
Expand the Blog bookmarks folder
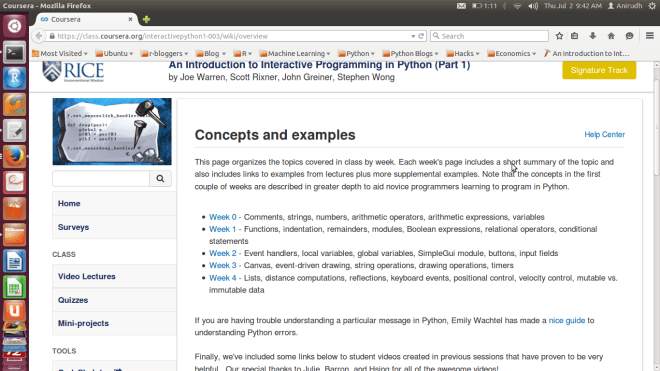tap(211, 53)
